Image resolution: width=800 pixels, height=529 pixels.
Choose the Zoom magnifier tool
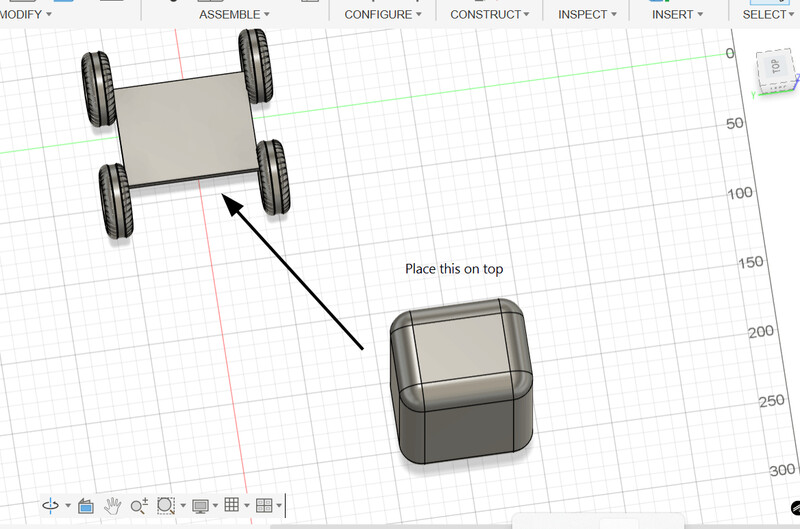[x=139, y=506]
